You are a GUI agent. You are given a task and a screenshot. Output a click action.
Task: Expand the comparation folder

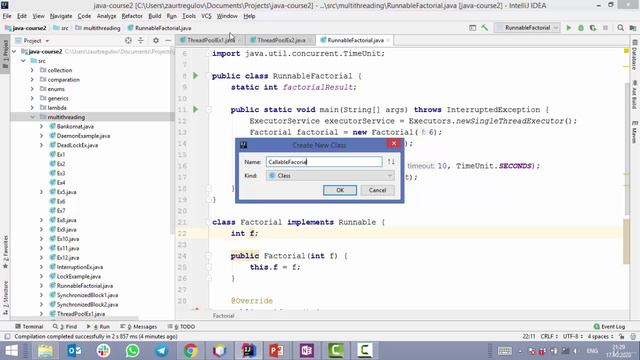point(32,80)
